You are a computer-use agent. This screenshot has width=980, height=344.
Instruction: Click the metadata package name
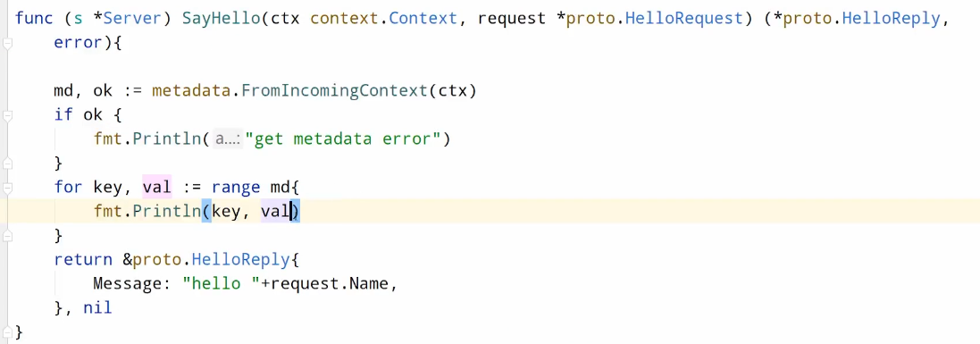[x=191, y=91]
